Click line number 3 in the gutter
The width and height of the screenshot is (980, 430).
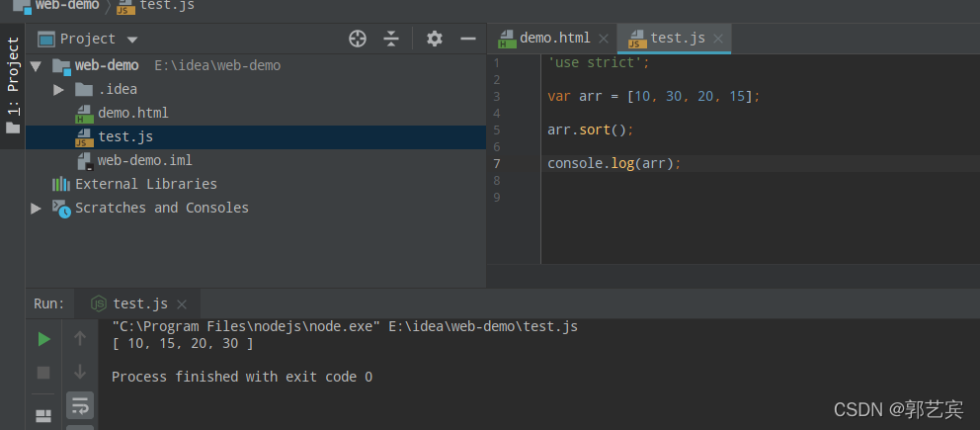click(496, 96)
